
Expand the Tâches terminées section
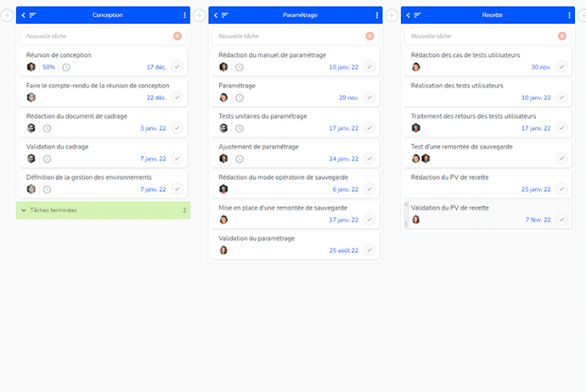point(103,210)
